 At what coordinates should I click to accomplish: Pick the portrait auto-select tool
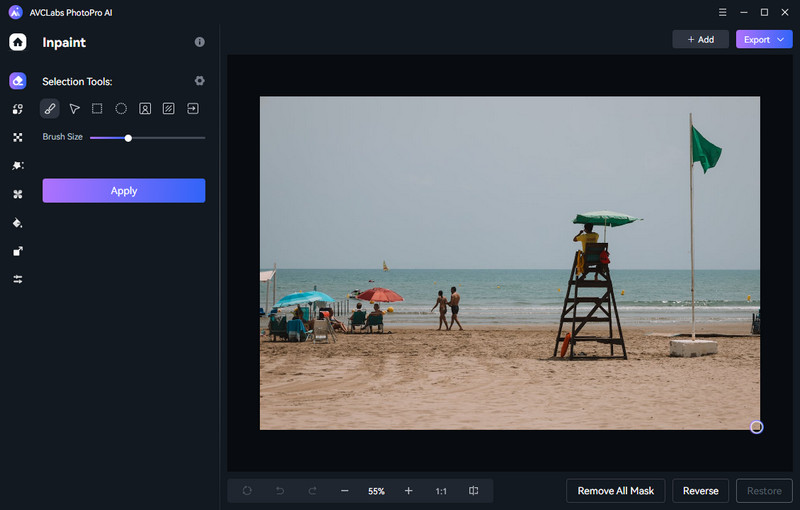coord(145,108)
